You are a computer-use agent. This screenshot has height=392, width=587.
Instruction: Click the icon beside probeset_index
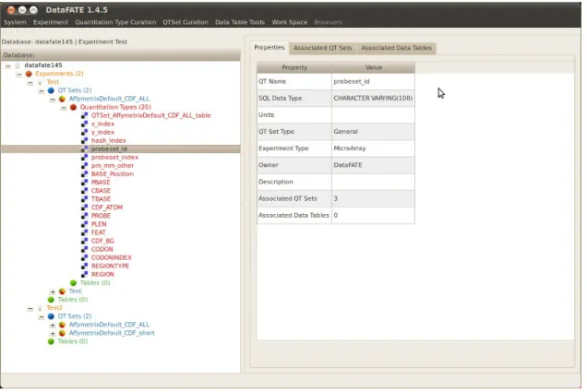[x=85, y=158]
